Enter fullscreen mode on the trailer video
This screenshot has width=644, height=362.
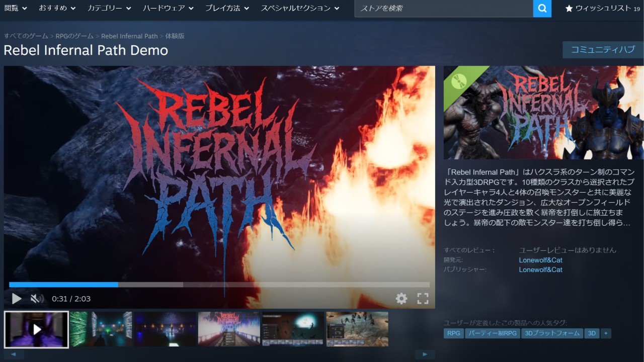423,298
